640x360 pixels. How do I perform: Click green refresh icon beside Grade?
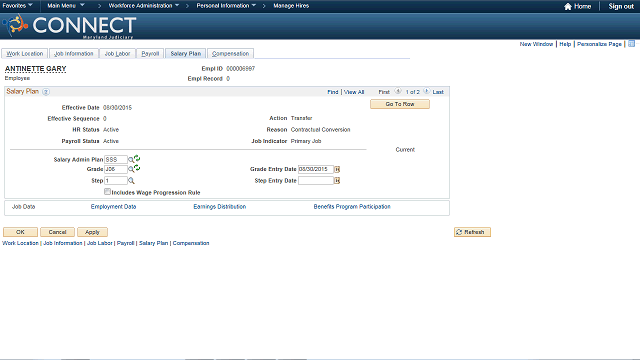click(x=137, y=168)
